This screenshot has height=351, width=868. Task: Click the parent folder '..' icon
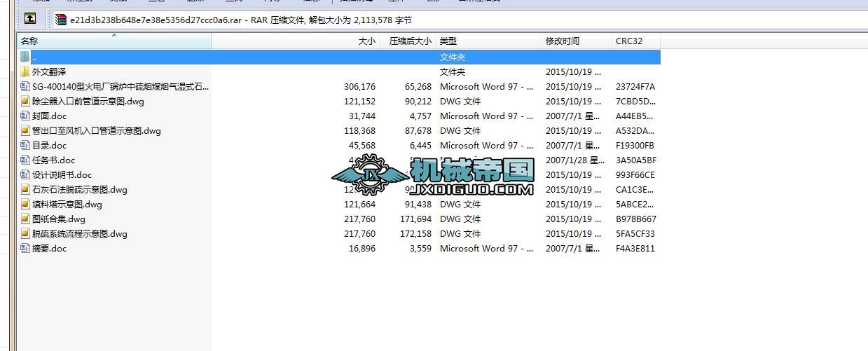coord(25,57)
